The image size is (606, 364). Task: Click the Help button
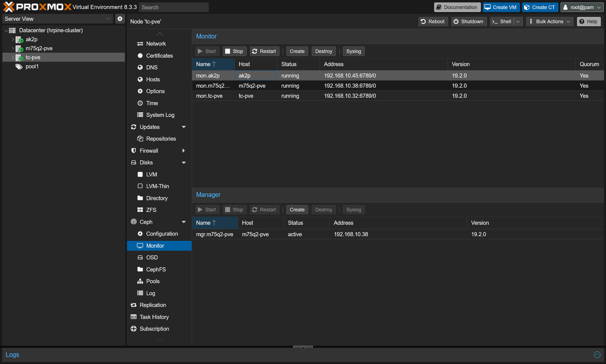pos(589,22)
